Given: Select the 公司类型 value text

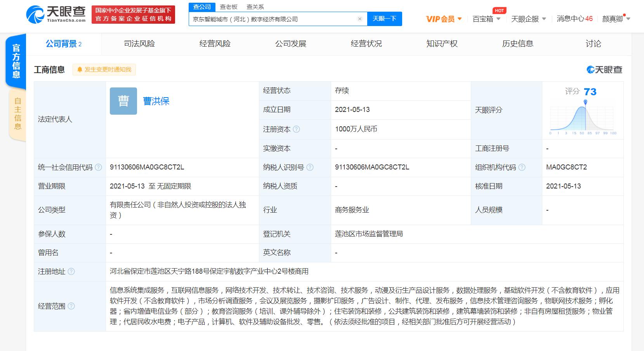Looking at the screenshot, I should click(x=178, y=210).
